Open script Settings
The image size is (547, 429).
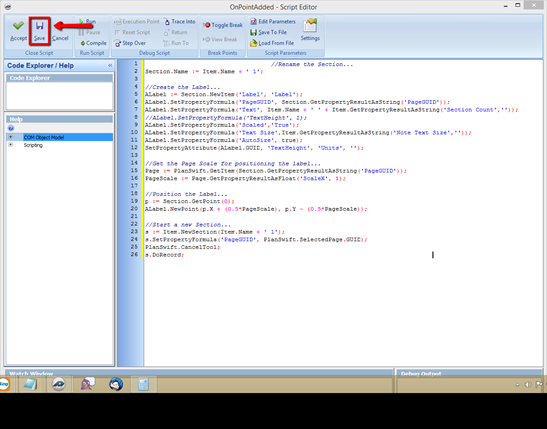310,30
